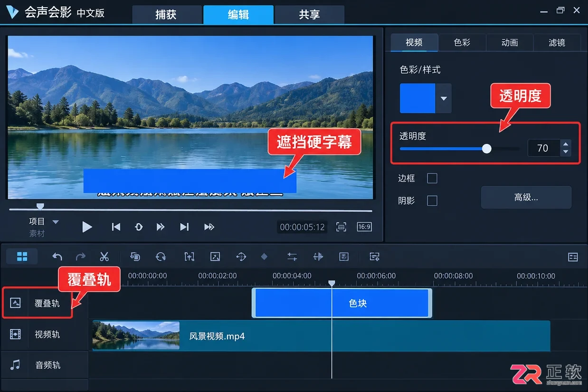Screen dimensions: 588x392
Task: Step forward with the double arrow button
Action: coord(161,227)
